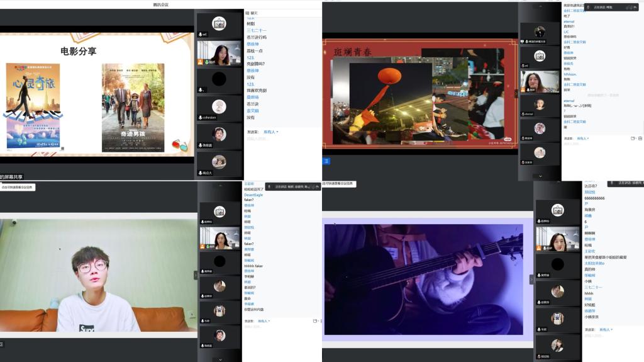644x362 pixels.
Task: Click the screen-sharing participant tile atop the 斑斓青春 meeting strip
Action: pos(540,33)
